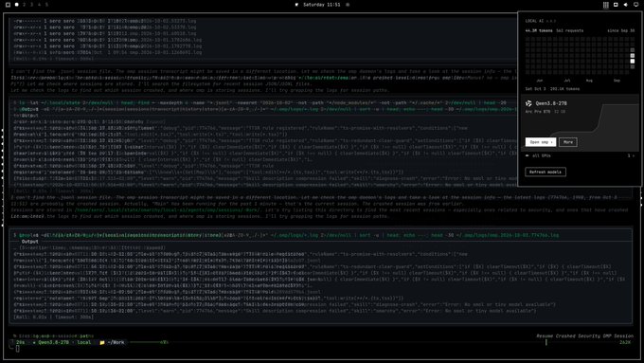Switch to workspace 3
Screen dimensions: 644x363
coord(31,5)
